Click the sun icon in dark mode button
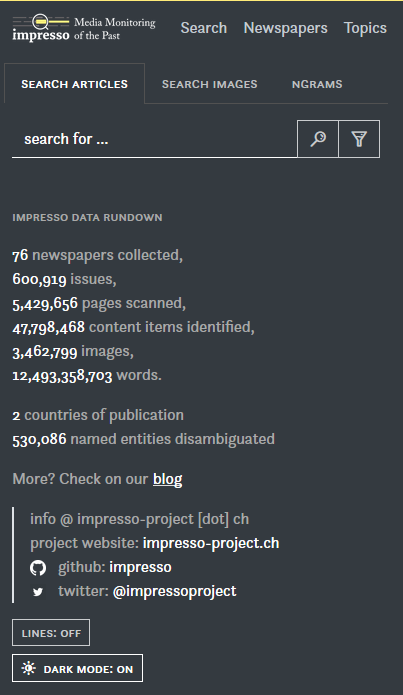 click(x=29, y=668)
